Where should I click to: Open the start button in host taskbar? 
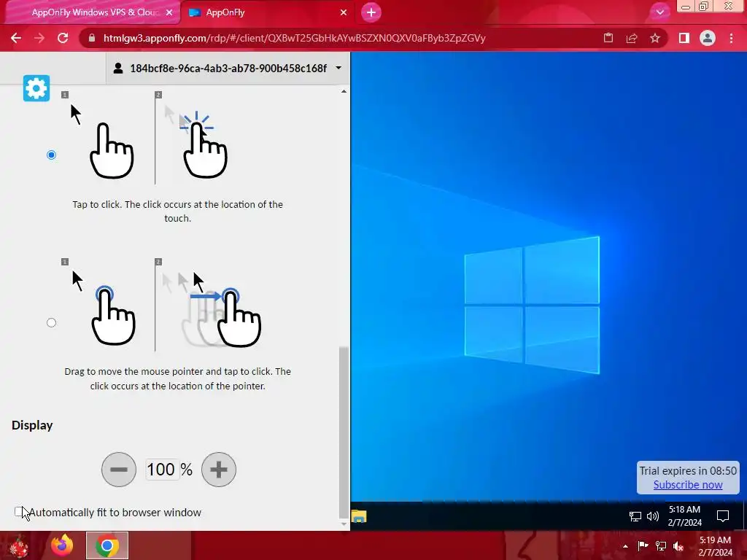[x=19, y=545]
